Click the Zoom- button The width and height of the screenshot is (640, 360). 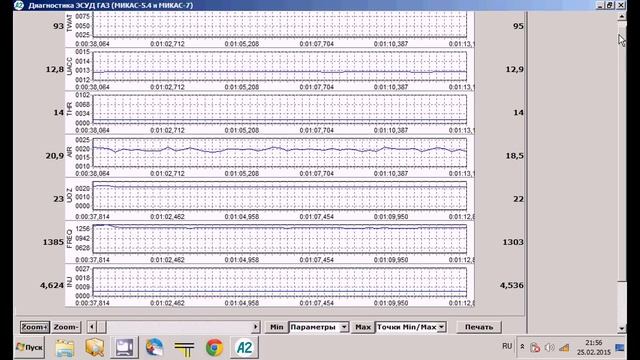[66, 327]
